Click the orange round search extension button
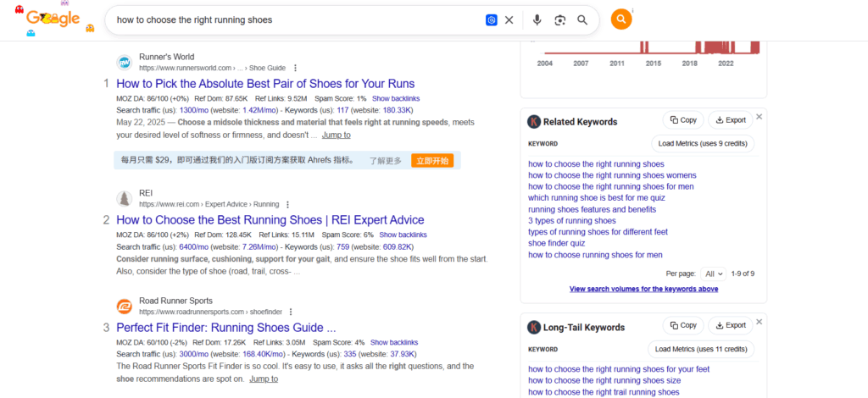868x398 pixels. click(621, 19)
